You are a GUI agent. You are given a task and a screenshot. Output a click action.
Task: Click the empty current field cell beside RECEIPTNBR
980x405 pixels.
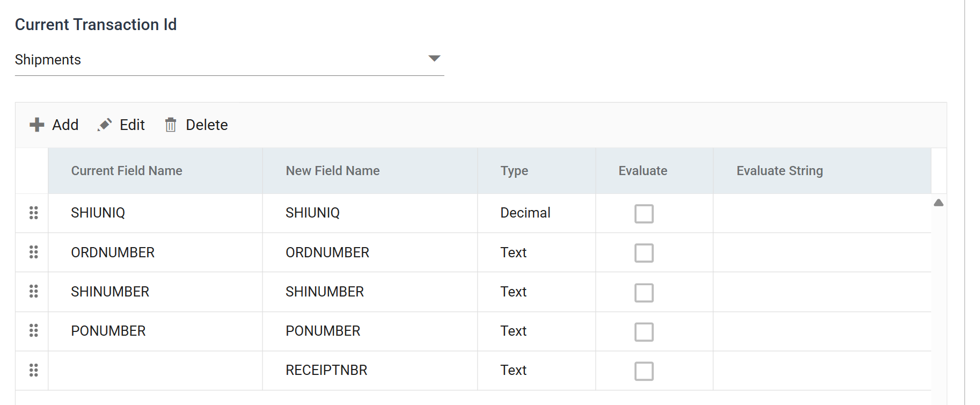[156, 370]
